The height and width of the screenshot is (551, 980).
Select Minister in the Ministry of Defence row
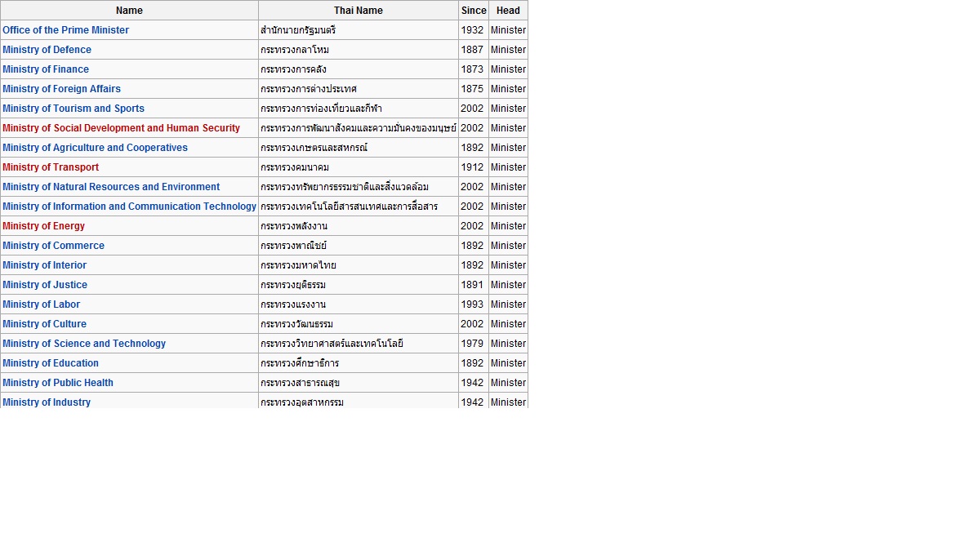508,50
